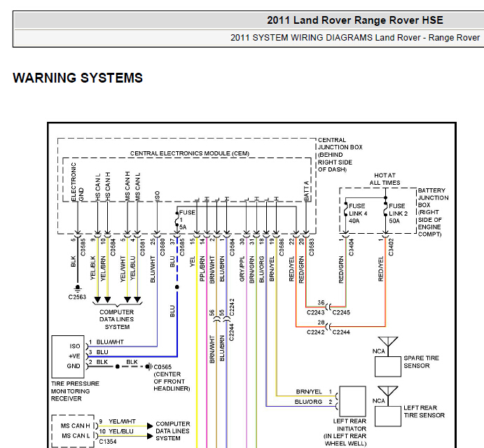Click the "BATTERY JUNCTION BOX" description text
This screenshot has width=484, height=448.
pyautogui.click(x=433, y=212)
